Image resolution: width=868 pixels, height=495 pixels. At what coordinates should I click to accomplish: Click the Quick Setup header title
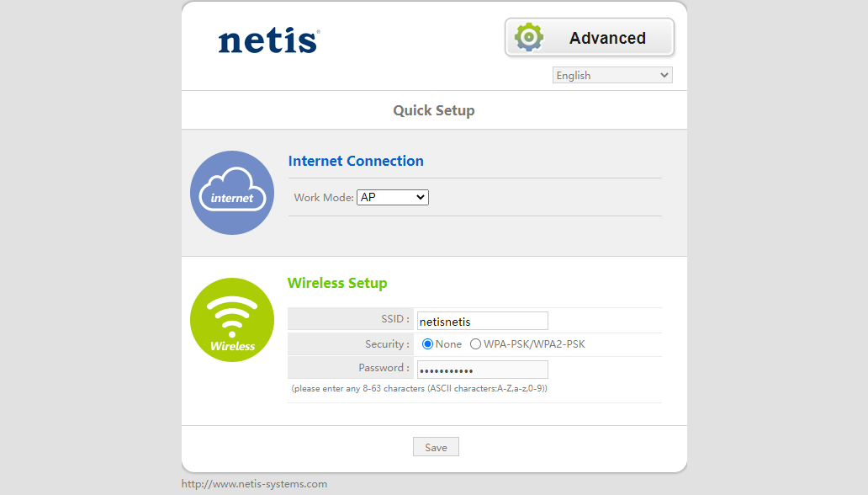[x=434, y=110]
